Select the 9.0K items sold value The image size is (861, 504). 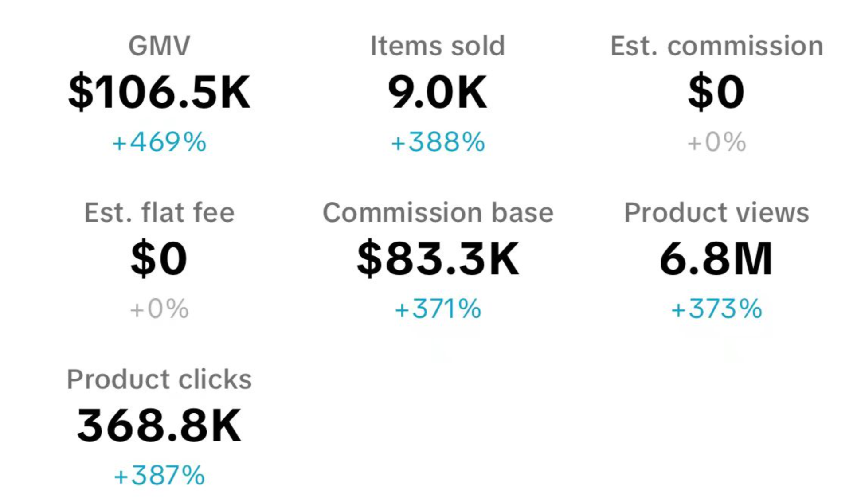[x=438, y=92]
